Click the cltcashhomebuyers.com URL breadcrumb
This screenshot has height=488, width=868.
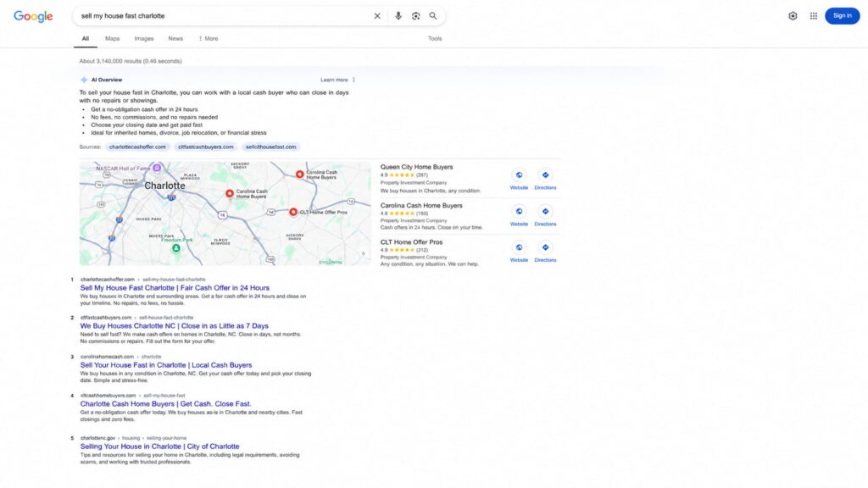click(x=132, y=396)
